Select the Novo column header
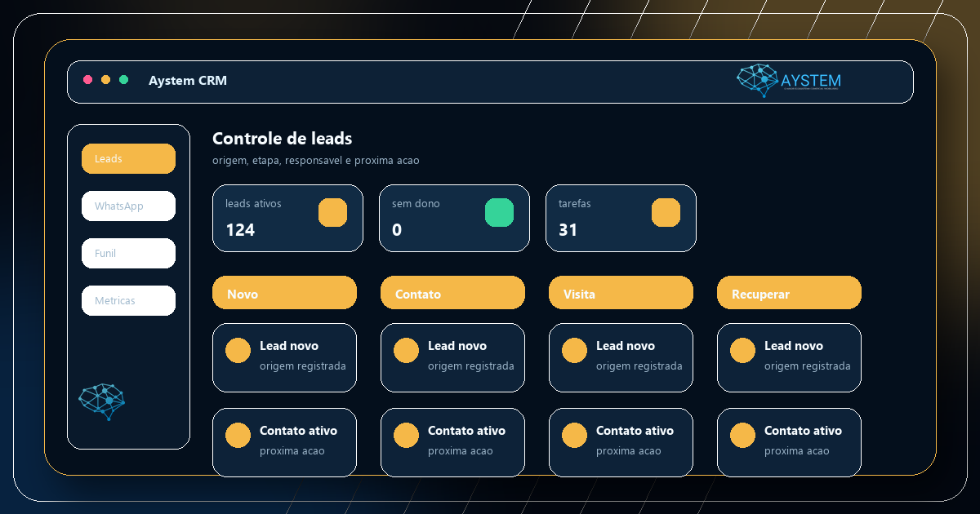The width and height of the screenshot is (980, 514). 284,293
